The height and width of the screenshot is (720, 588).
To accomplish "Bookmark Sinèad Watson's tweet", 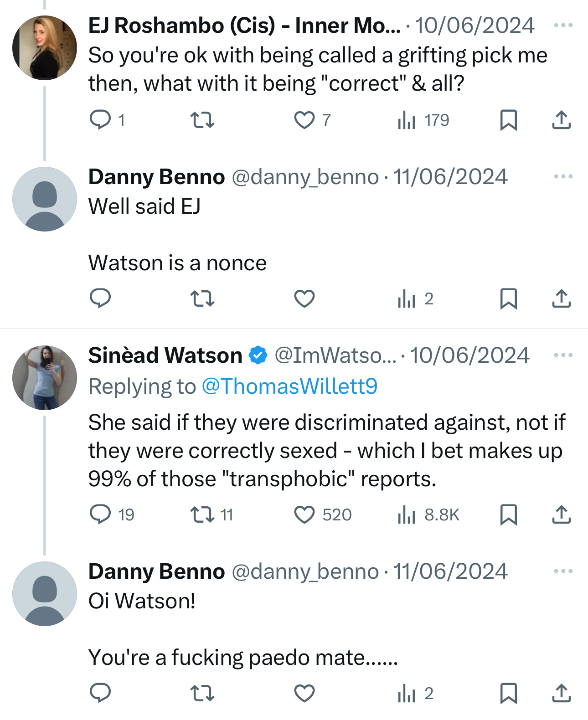I will coord(508,514).
